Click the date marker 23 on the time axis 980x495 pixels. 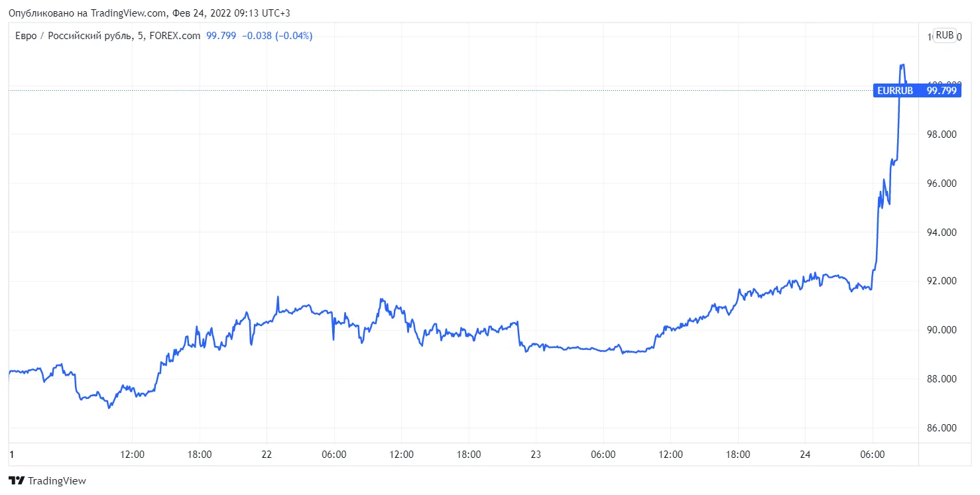536,455
